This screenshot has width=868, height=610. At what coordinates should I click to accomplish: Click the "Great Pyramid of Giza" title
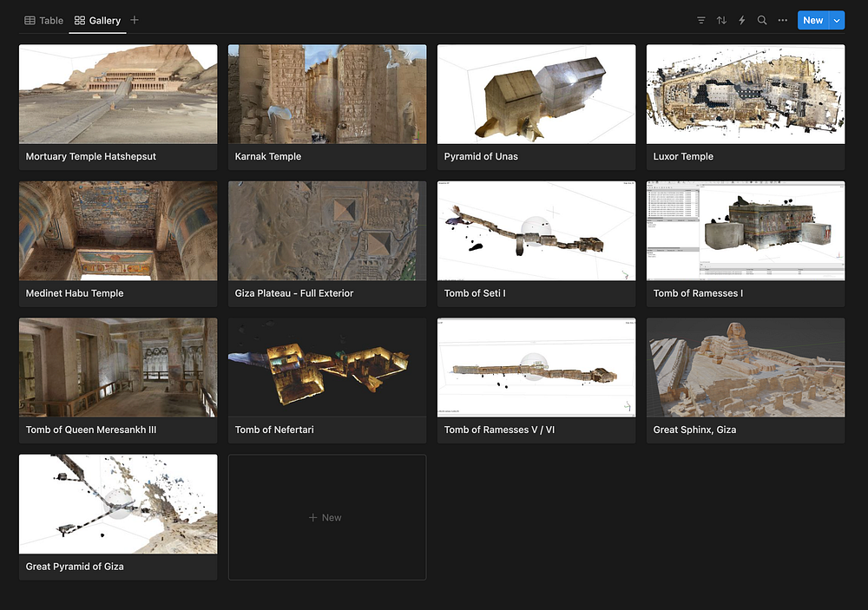pos(75,567)
